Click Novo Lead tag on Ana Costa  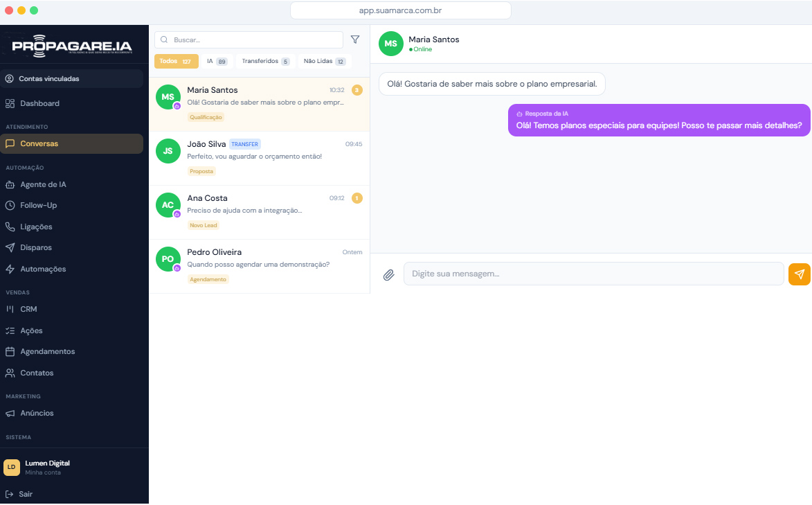204,225
